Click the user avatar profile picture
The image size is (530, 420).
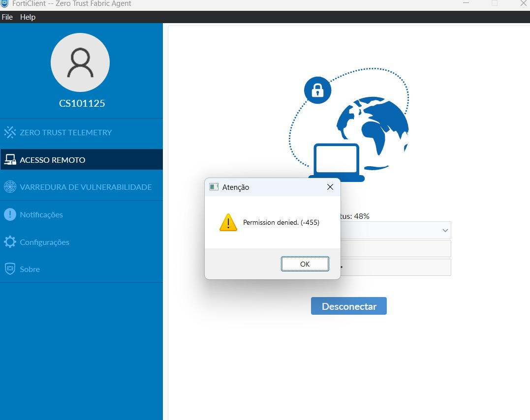80,62
